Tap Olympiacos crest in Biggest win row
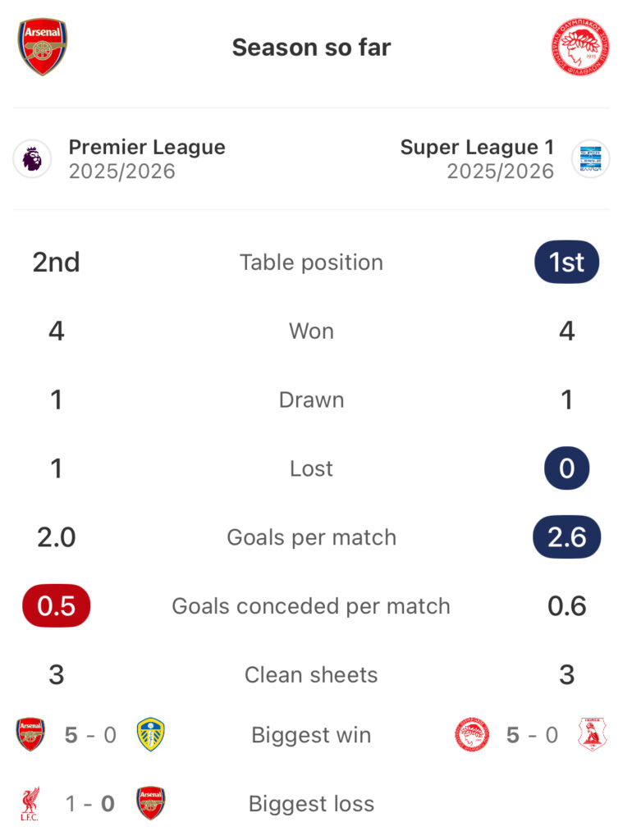This screenshot has height=840, width=632. click(x=472, y=735)
